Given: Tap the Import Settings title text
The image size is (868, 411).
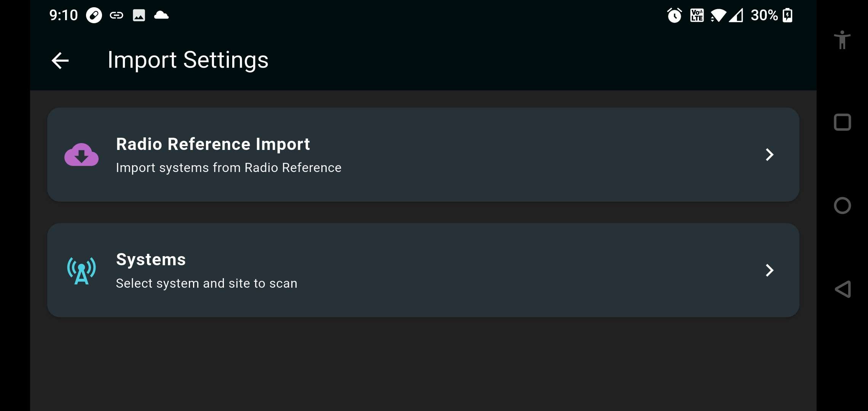Looking at the screenshot, I should pyautogui.click(x=188, y=60).
